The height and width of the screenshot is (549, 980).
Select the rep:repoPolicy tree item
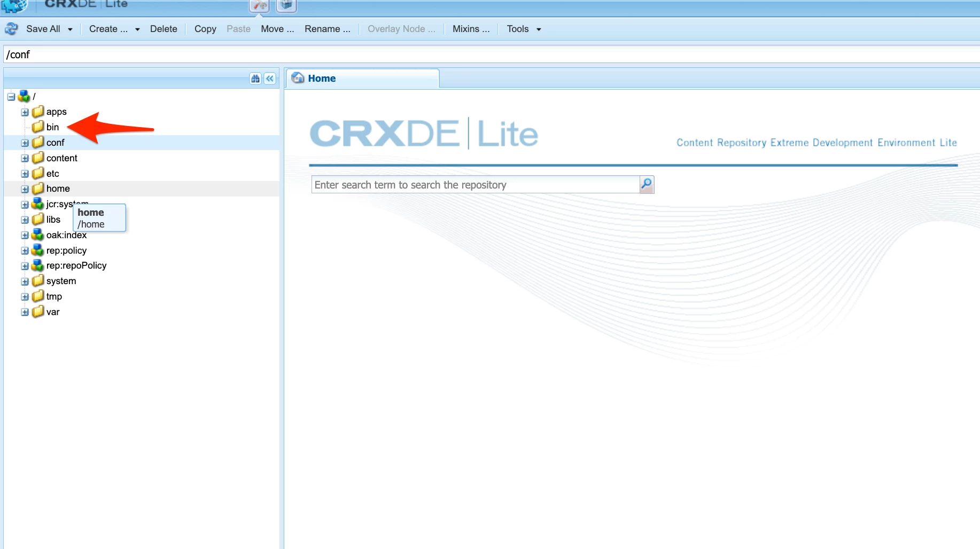(x=76, y=265)
